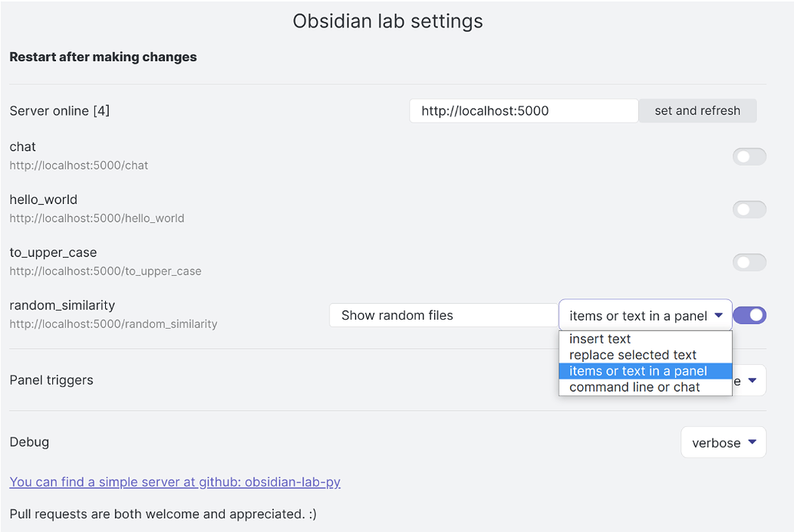The width and height of the screenshot is (794, 532).
Task: Confirm "items or text in a panel" selection
Action: [x=637, y=371]
